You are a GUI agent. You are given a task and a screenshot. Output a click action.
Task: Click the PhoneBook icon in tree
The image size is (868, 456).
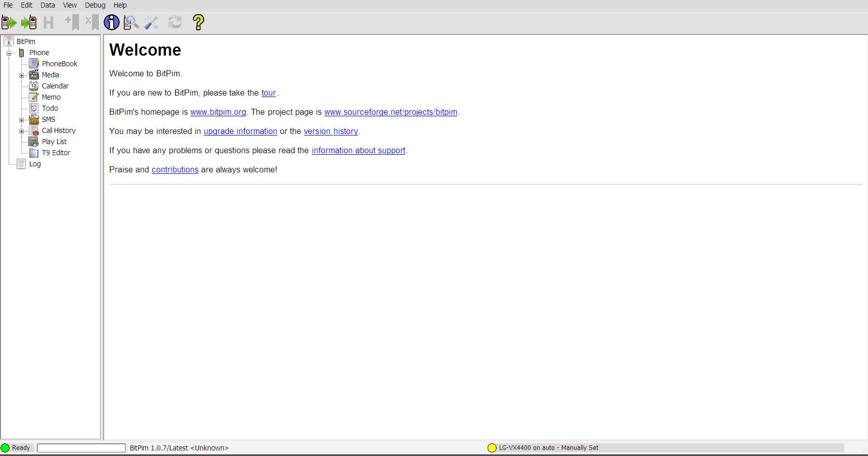click(x=34, y=63)
